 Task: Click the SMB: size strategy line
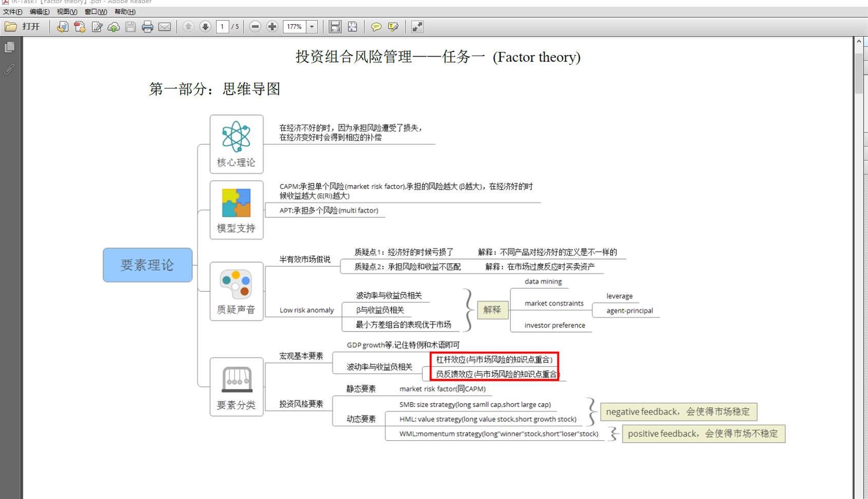(x=475, y=404)
